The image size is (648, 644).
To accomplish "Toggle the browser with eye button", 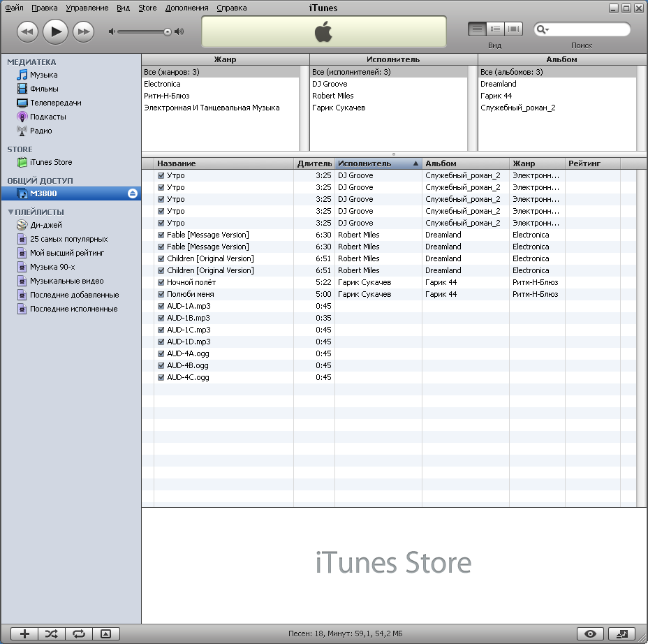I will tap(590, 634).
